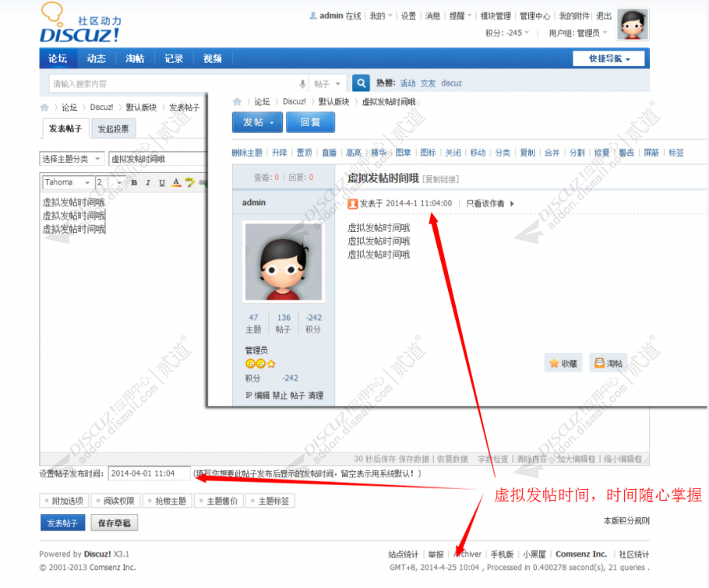Image resolution: width=709 pixels, height=588 pixels.
Task: Select the 发表帖子 tab
Action: [x=65, y=129]
